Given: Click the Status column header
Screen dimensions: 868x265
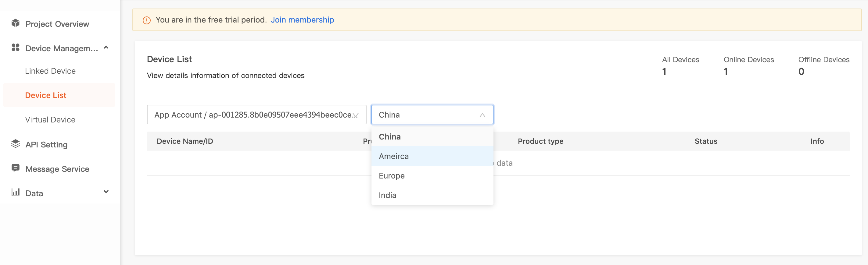Looking at the screenshot, I should [x=706, y=141].
